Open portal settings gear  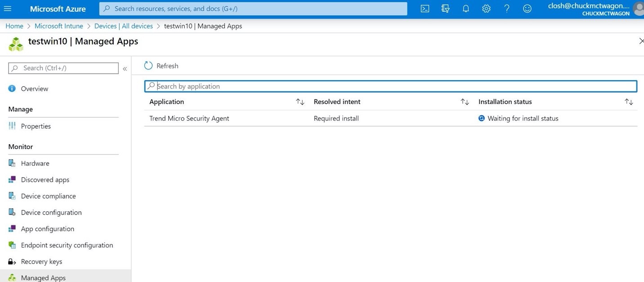tap(486, 9)
